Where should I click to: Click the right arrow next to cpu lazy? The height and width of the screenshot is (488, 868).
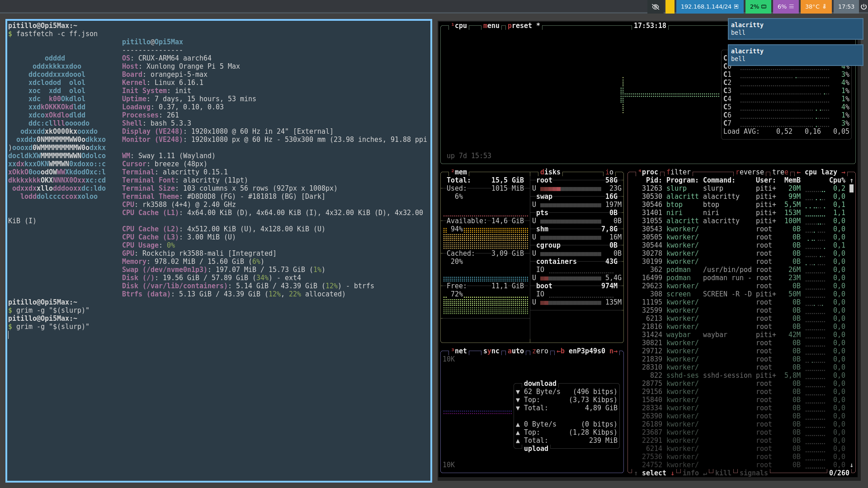coord(843,172)
